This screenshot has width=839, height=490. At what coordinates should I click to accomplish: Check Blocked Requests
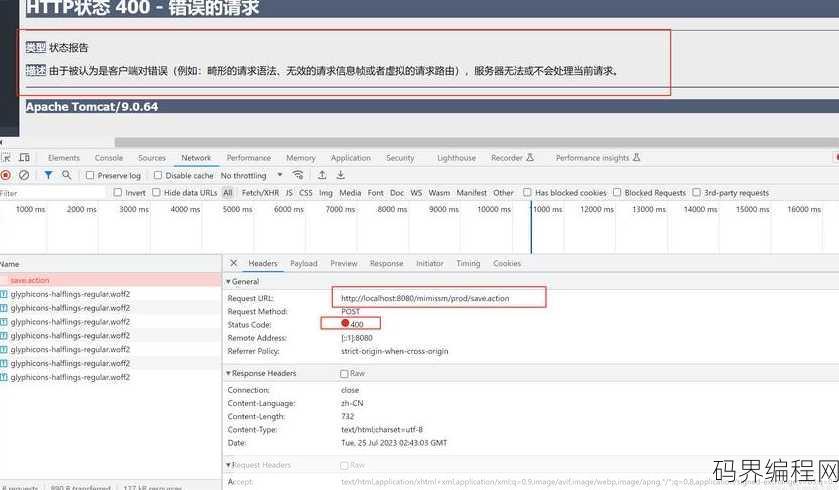tap(617, 193)
